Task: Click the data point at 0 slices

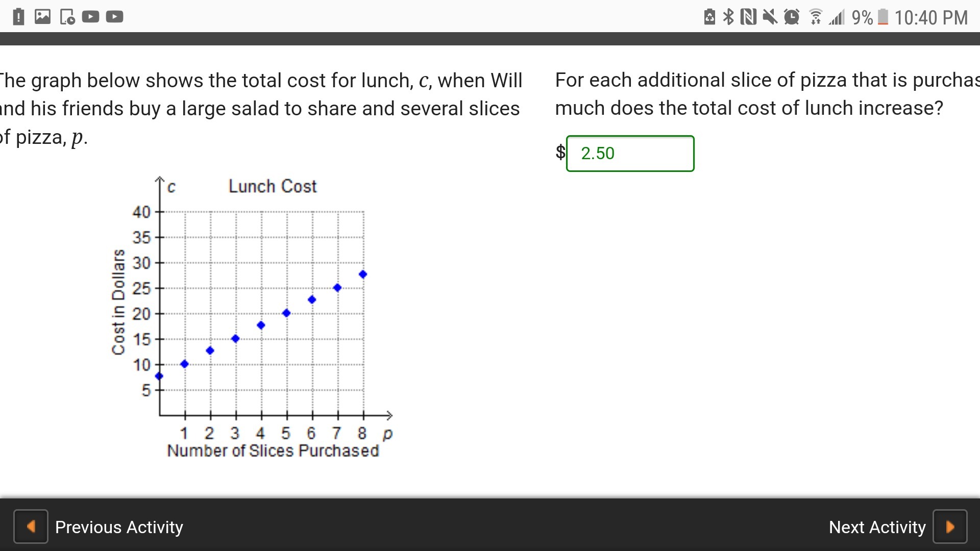Action: (x=159, y=376)
